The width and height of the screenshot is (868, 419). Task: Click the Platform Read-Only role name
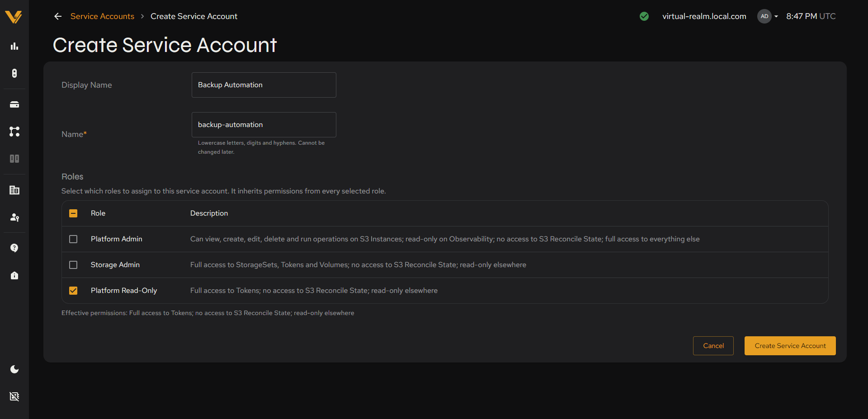click(124, 291)
